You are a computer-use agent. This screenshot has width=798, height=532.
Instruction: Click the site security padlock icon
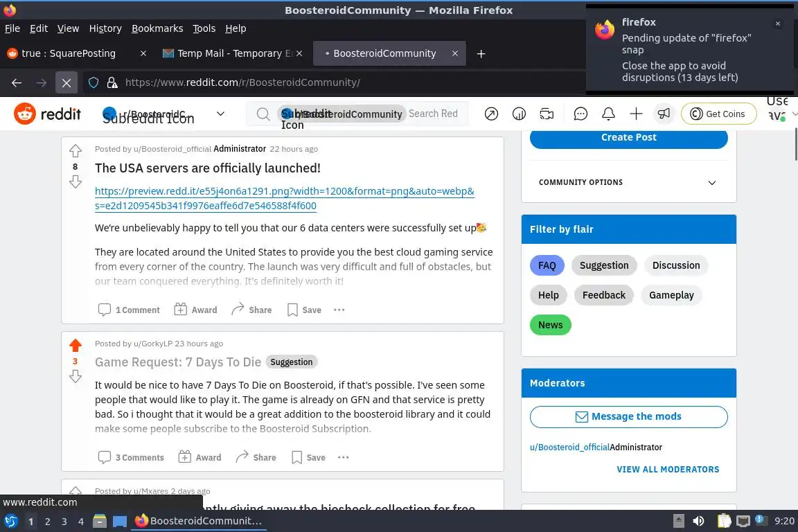tap(112, 82)
